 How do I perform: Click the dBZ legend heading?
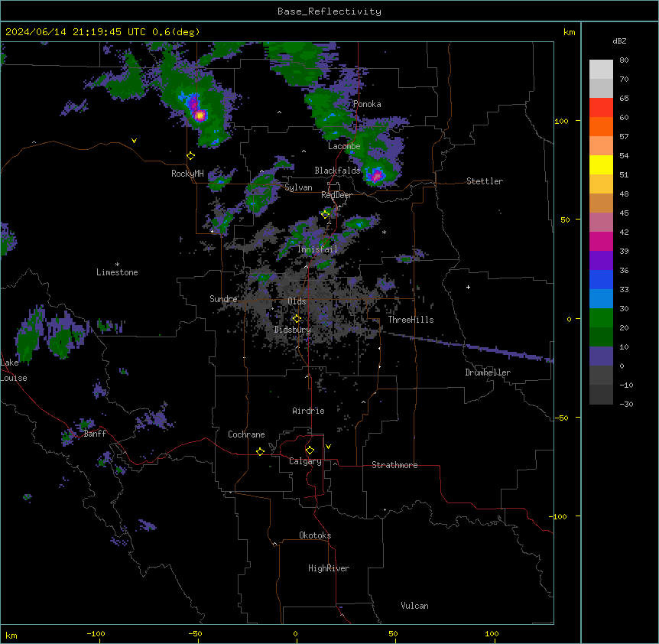pyautogui.click(x=619, y=41)
